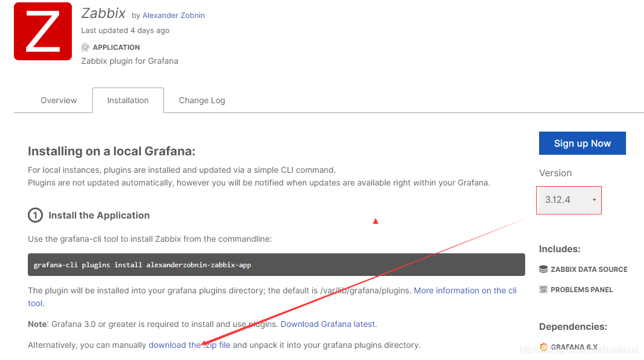Click the red Zabbix Z logo

pos(43,32)
